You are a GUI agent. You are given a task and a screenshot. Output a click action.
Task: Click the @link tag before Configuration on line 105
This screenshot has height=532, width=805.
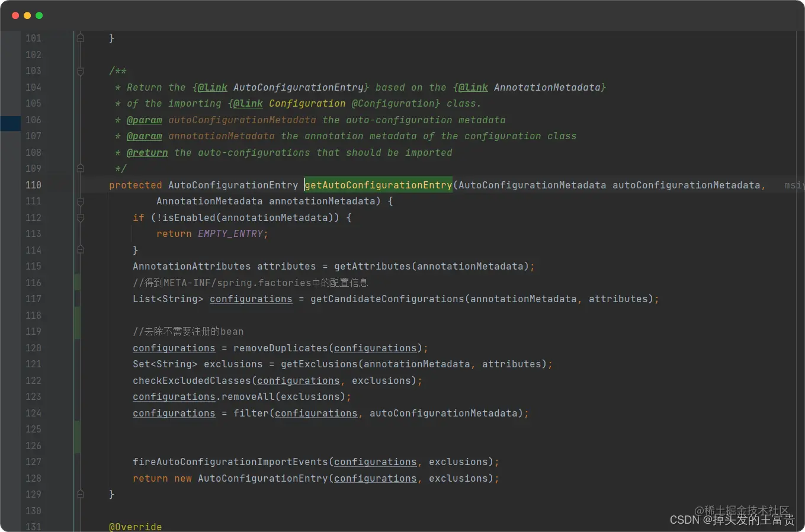248,104
